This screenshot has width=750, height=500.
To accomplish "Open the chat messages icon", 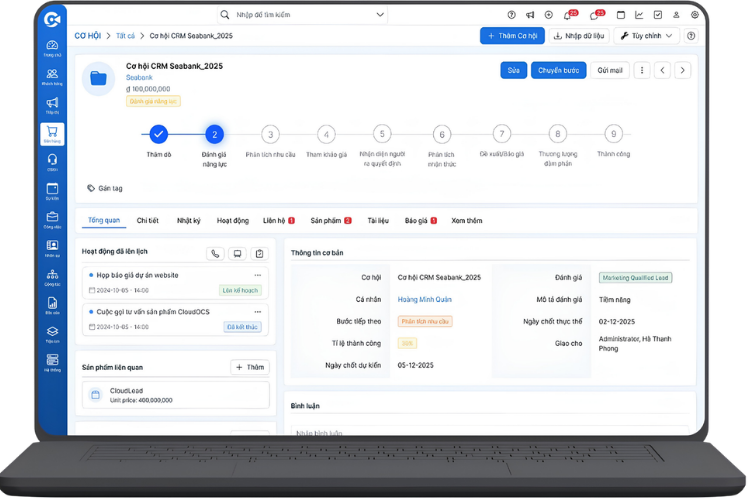I will click(x=596, y=15).
